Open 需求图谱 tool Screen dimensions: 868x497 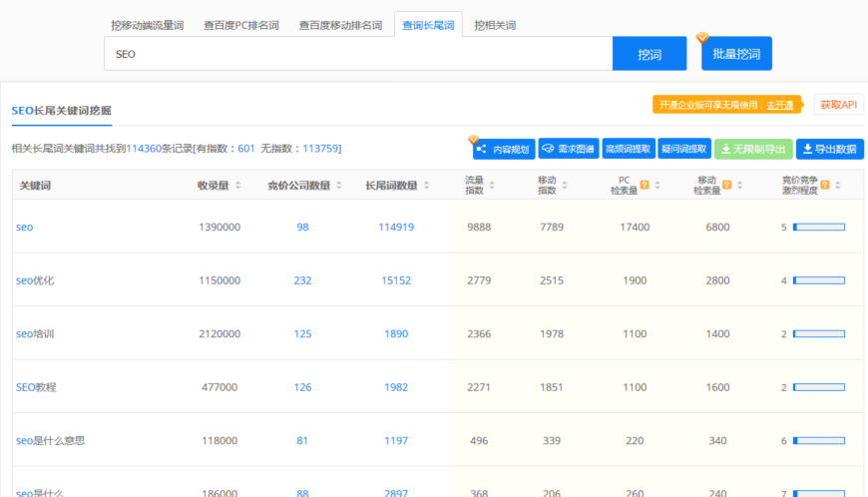569,149
